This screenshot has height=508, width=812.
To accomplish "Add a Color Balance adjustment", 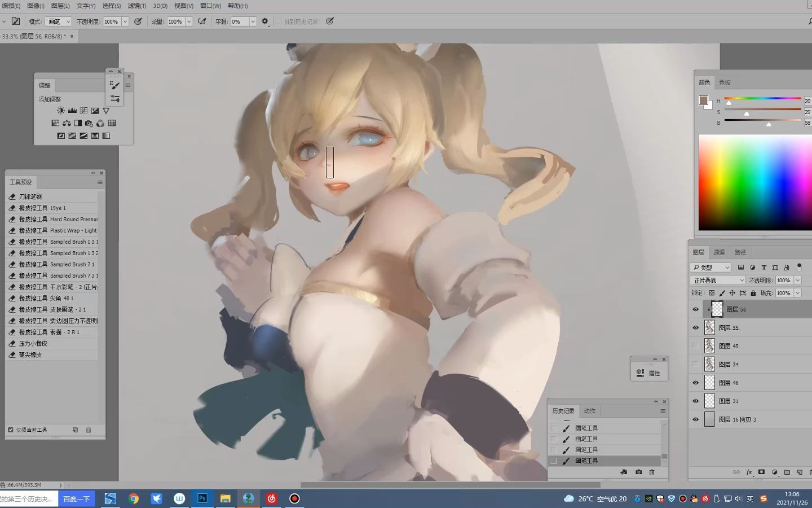I will (67, 123).
